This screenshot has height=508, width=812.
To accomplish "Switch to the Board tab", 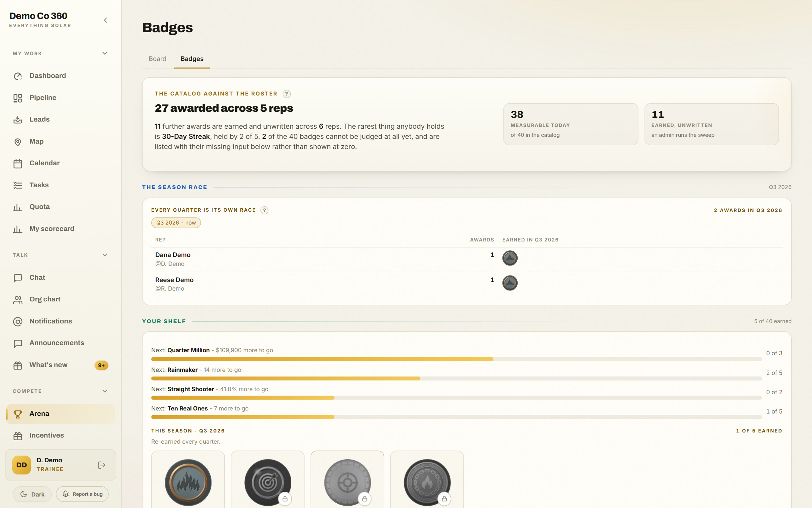I will pos(157,59).
